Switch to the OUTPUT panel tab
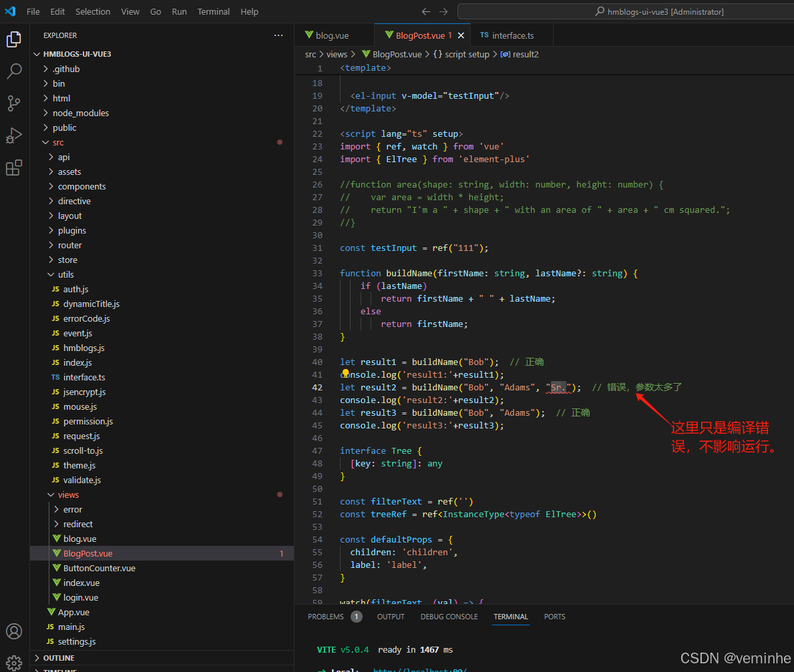The width and height of the screenshot is (794, 672). 391,617
